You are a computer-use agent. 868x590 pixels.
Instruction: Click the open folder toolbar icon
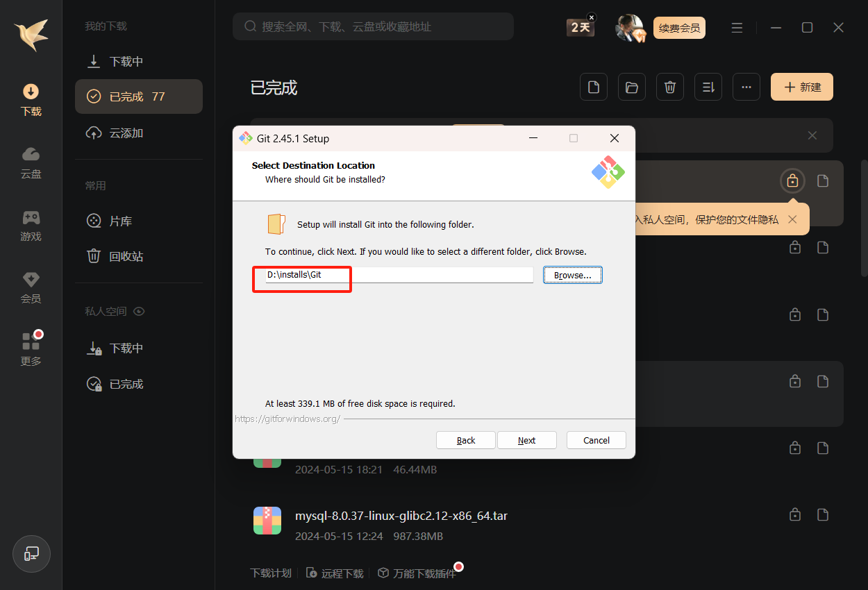[x=632, y=87]
